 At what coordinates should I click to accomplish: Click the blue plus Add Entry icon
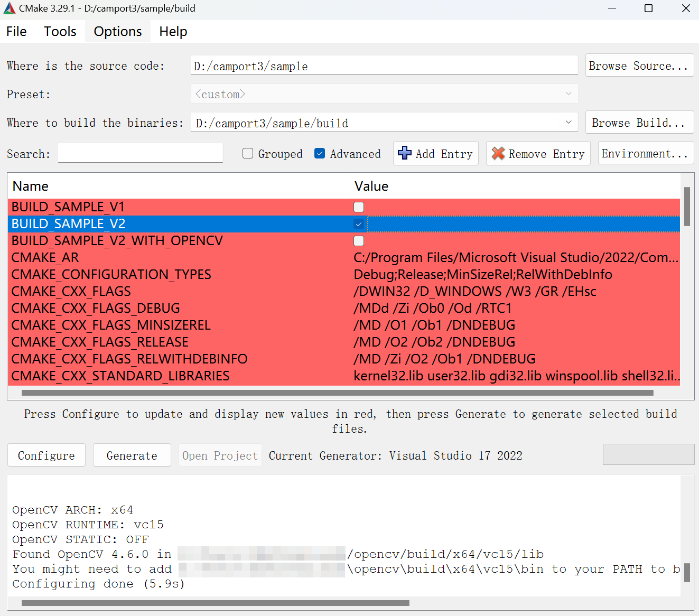[x=405, y=153]
